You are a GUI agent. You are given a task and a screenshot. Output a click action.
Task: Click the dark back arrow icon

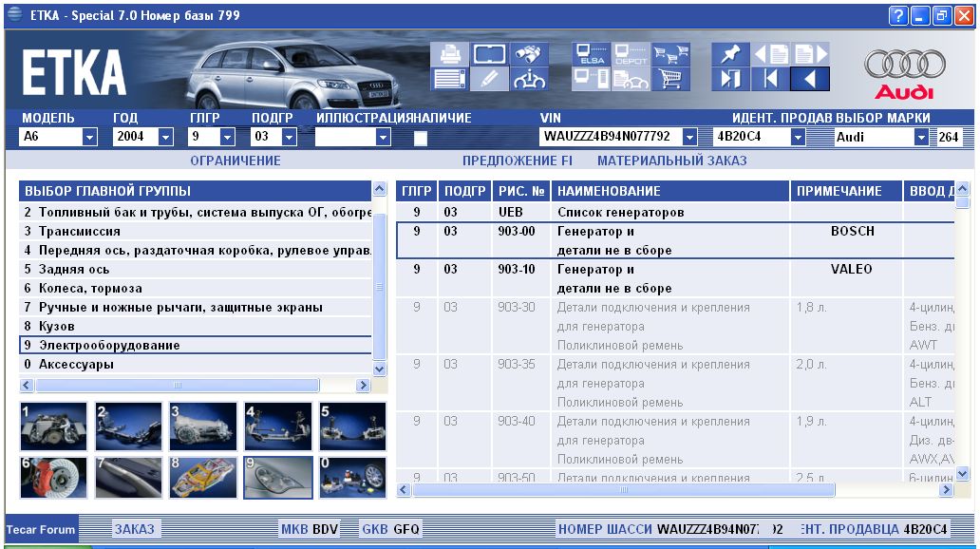[x=811, y=80]
